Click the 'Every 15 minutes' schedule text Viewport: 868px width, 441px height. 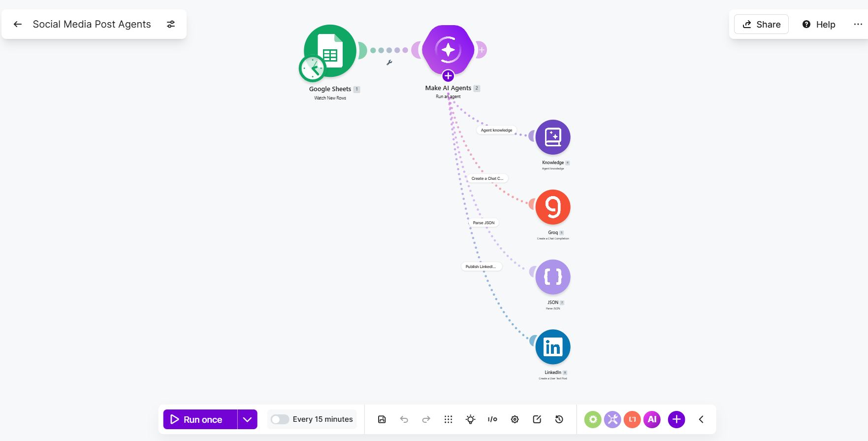322,419
